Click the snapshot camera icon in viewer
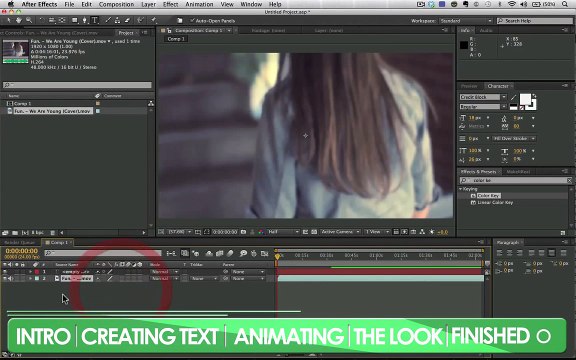Image resolution: width=576 pixels, height=360 pixels. pyautogui.click(x=243, y=232)
